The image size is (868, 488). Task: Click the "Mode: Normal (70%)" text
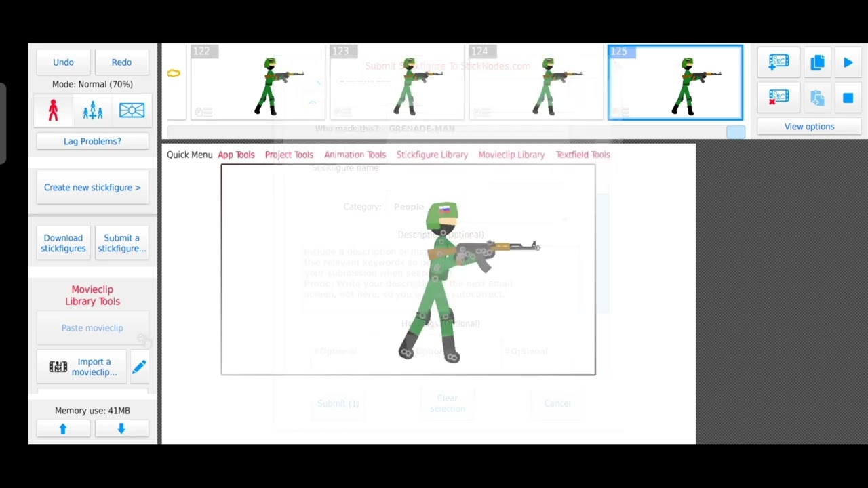pos(92,84)
